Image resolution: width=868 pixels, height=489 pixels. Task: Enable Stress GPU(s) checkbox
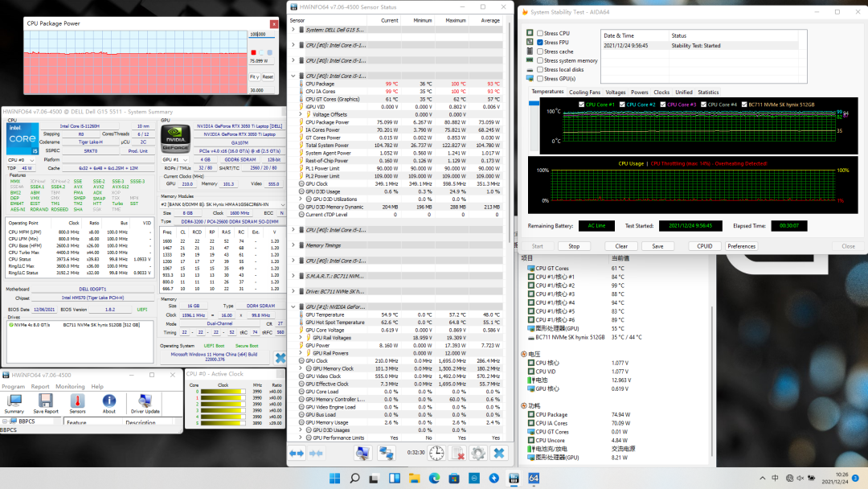[540, 79]
